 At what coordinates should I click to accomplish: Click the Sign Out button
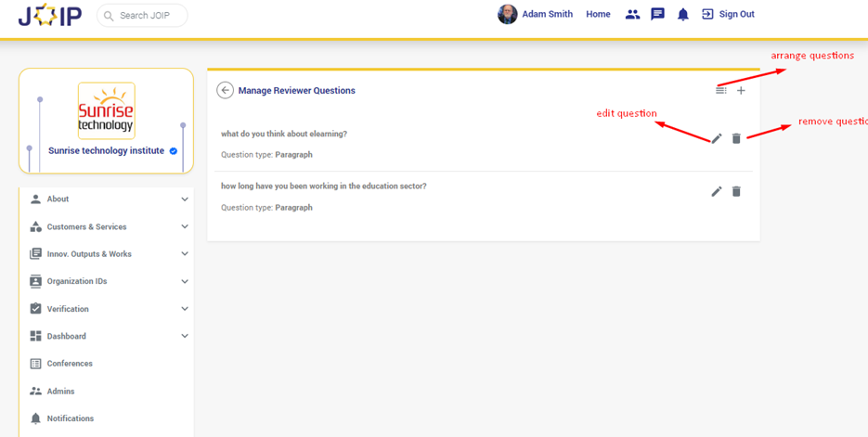pyautogui.click(x=728, y=15)
